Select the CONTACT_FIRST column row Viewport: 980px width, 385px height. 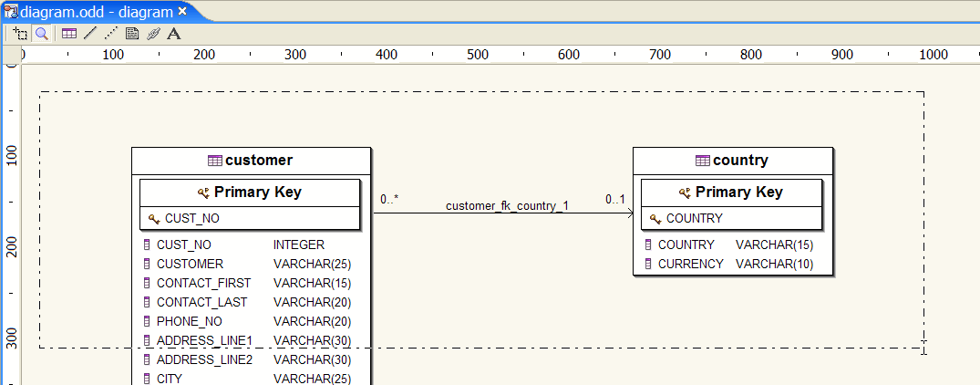pyautogui.click(x=203, y=283)
